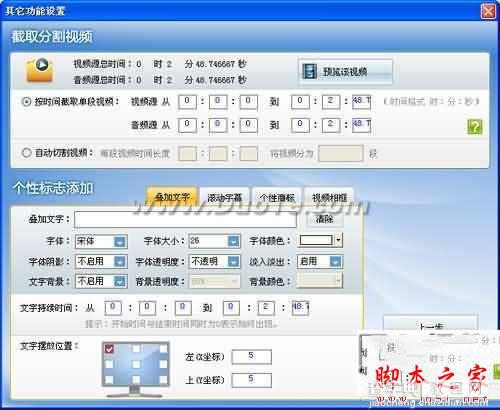Click the 清除 clear button

[x=325, y=219]
